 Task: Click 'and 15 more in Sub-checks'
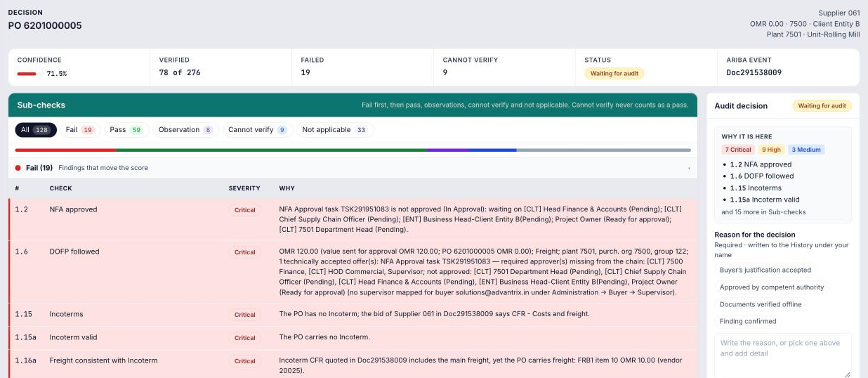pos(763,212)
